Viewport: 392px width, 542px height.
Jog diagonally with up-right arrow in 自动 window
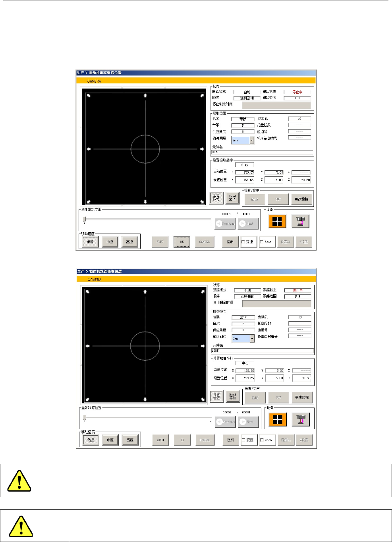coord(202,95)
